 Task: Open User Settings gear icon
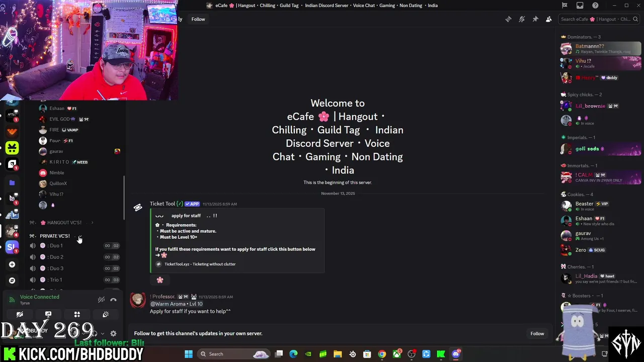tap(113, 333)
